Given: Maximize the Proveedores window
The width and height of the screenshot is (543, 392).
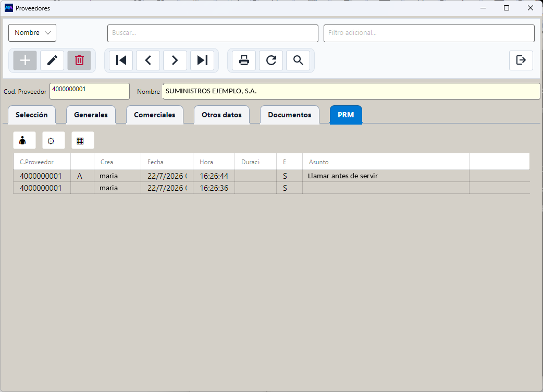Looking at the screenshot, I should pyautogui.click(x=507, y=8).
